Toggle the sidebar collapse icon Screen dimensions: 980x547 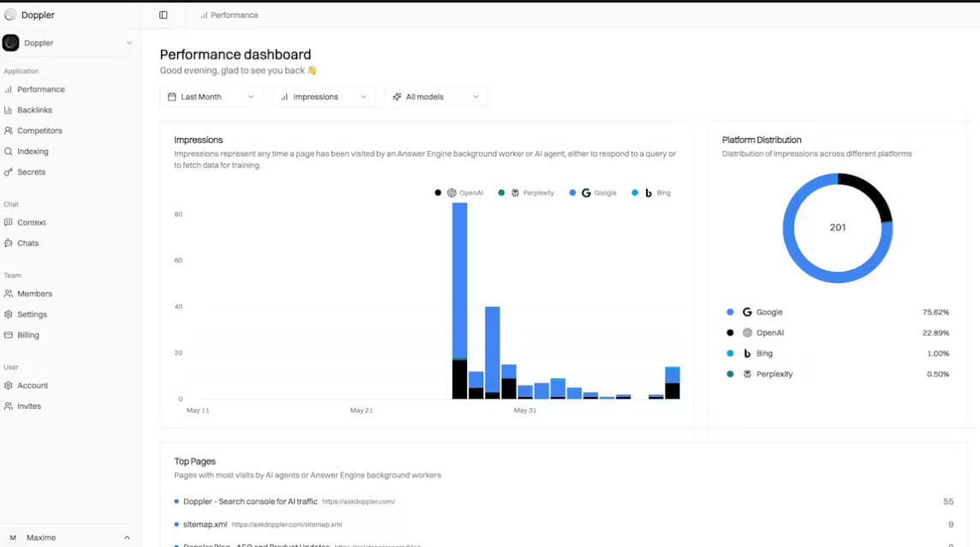click(x=163, y=15)
